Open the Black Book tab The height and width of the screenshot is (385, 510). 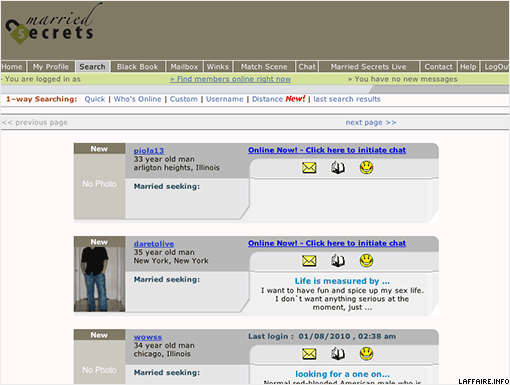click(138, 67)
